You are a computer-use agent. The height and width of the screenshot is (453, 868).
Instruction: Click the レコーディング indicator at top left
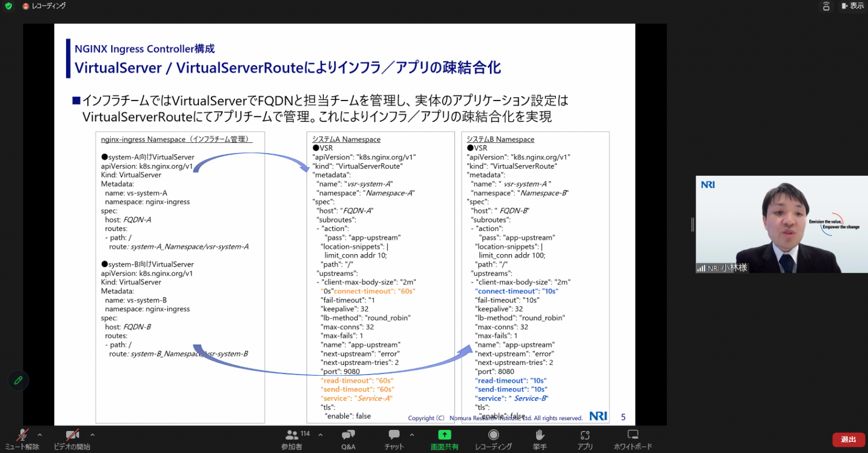coord(44,6)
